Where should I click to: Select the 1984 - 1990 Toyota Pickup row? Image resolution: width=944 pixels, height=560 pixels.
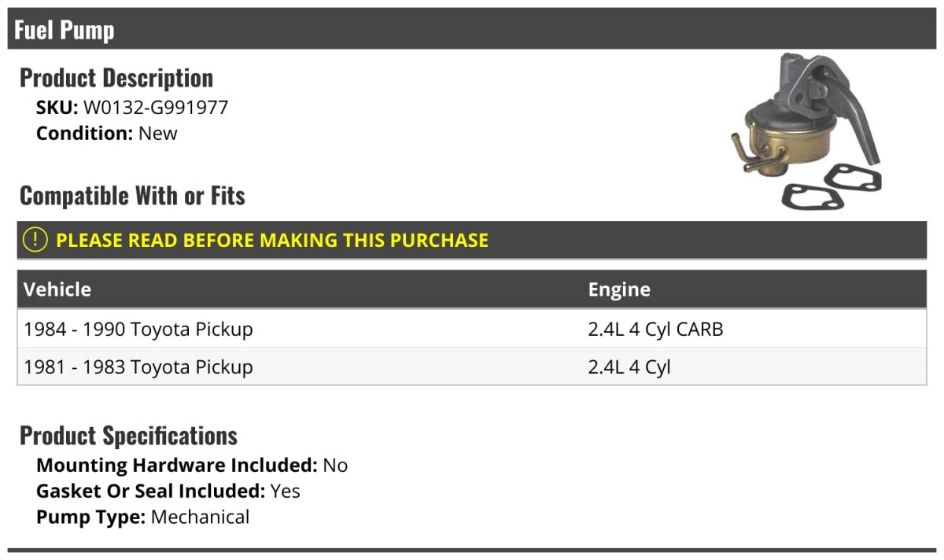point(472,330)
